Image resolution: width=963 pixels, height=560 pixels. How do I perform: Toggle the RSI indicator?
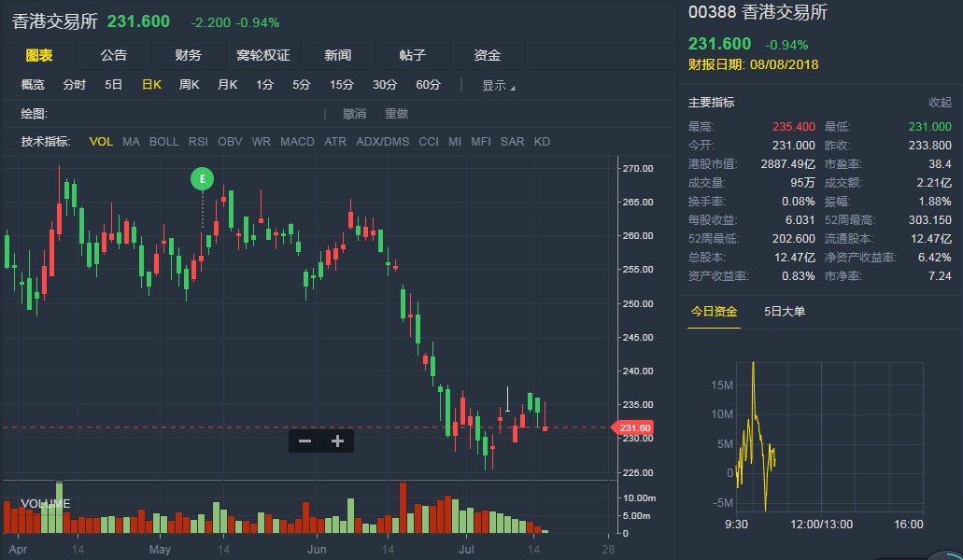tap(198, 142)
